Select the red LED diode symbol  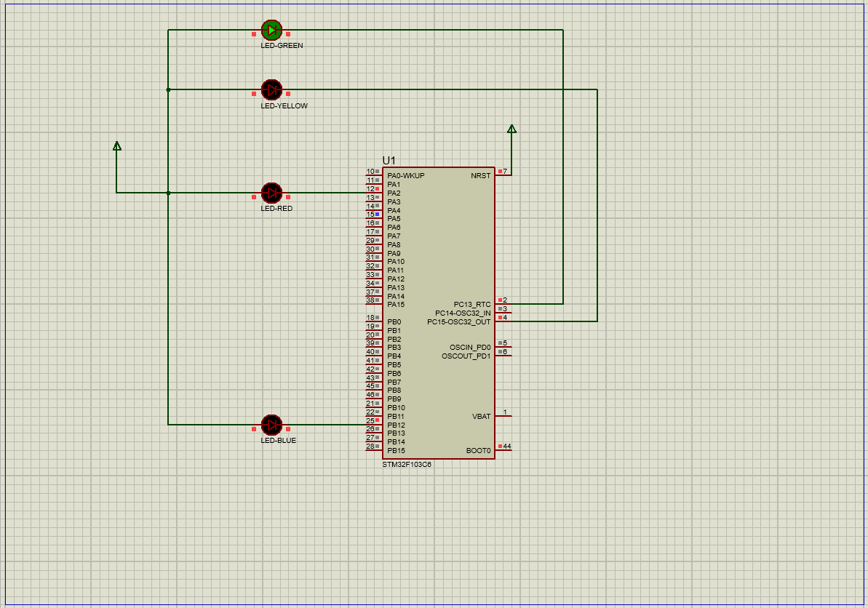[x=271, y=193]
